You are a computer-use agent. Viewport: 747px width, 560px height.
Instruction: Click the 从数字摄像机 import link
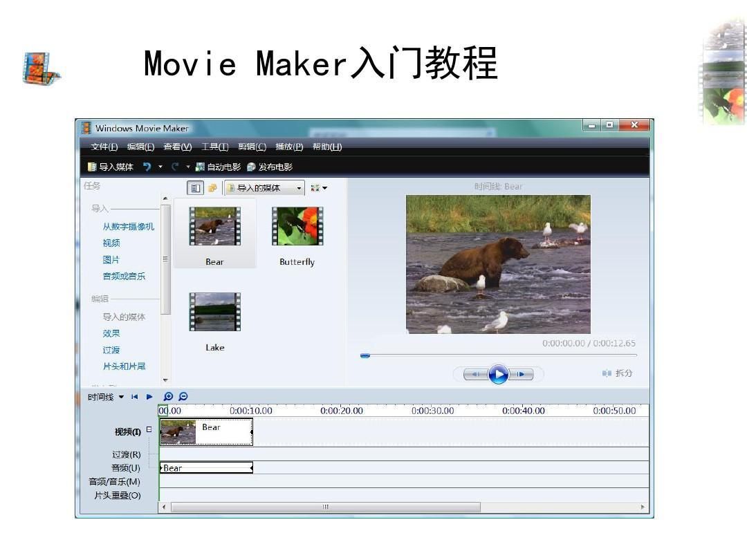[x=128, y=227]
